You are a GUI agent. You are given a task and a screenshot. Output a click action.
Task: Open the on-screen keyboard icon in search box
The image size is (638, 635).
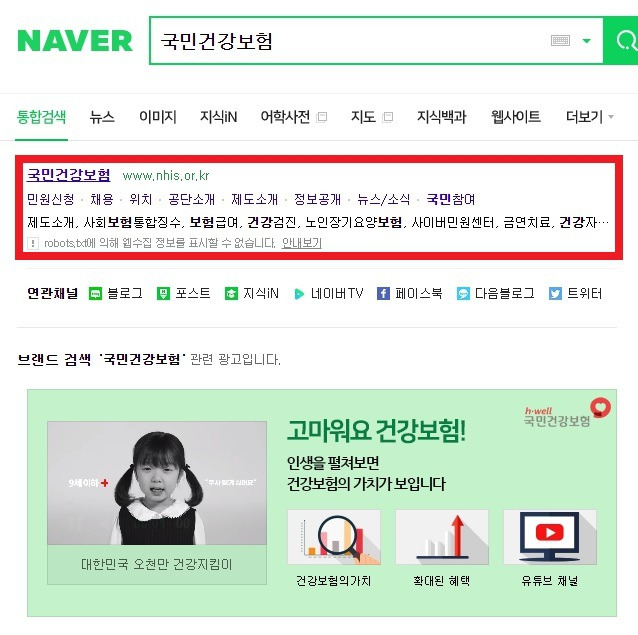(560, 40)
